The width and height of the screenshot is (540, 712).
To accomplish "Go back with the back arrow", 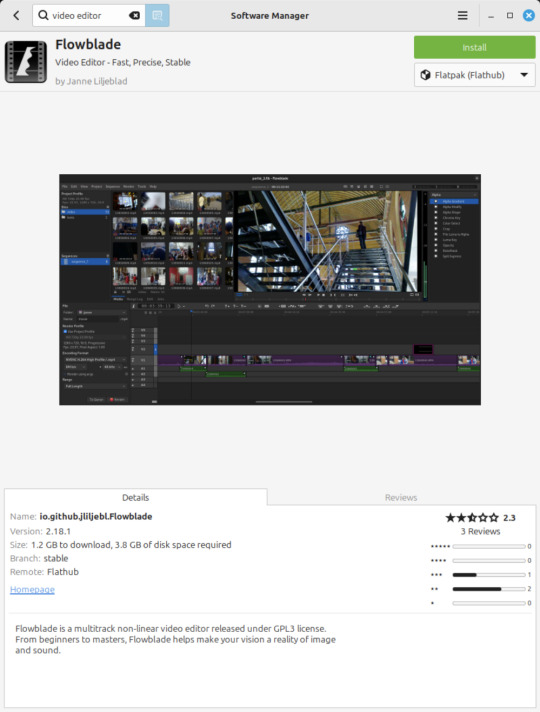I will click(x=16, y=15).
